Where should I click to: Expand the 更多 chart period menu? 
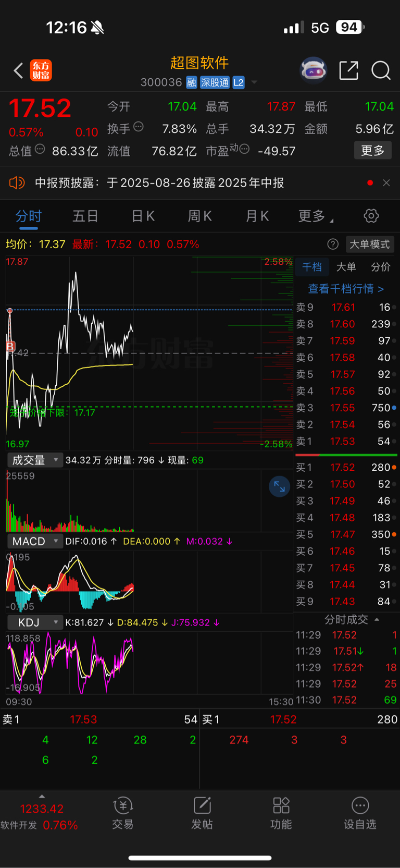click(316, 216)
